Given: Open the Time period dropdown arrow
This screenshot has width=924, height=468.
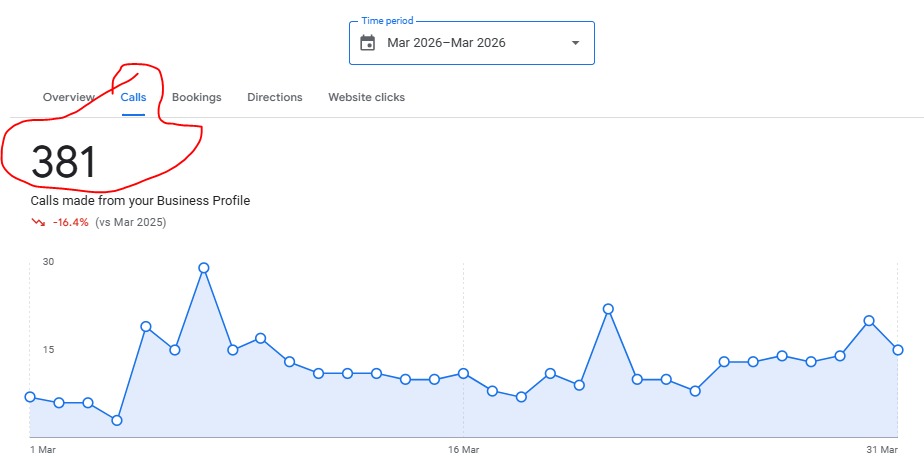Looking at the screenshot, I should click(576, 43).
